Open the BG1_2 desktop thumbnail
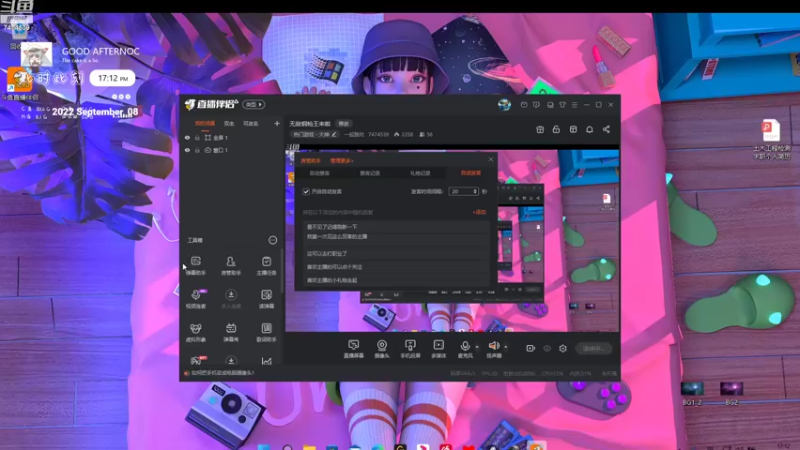800x450 pixels. [692, 393]
